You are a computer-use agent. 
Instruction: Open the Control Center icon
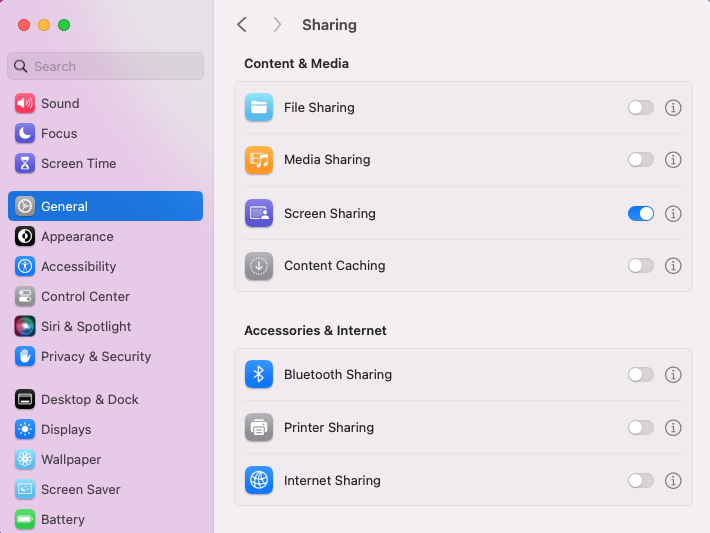coord(25,296)
